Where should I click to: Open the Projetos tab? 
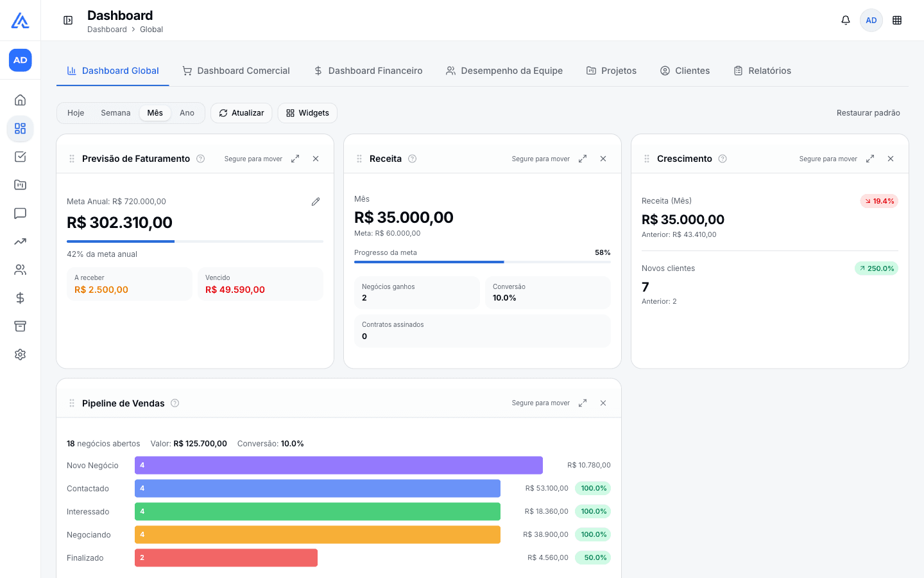[x=612, y=71]
